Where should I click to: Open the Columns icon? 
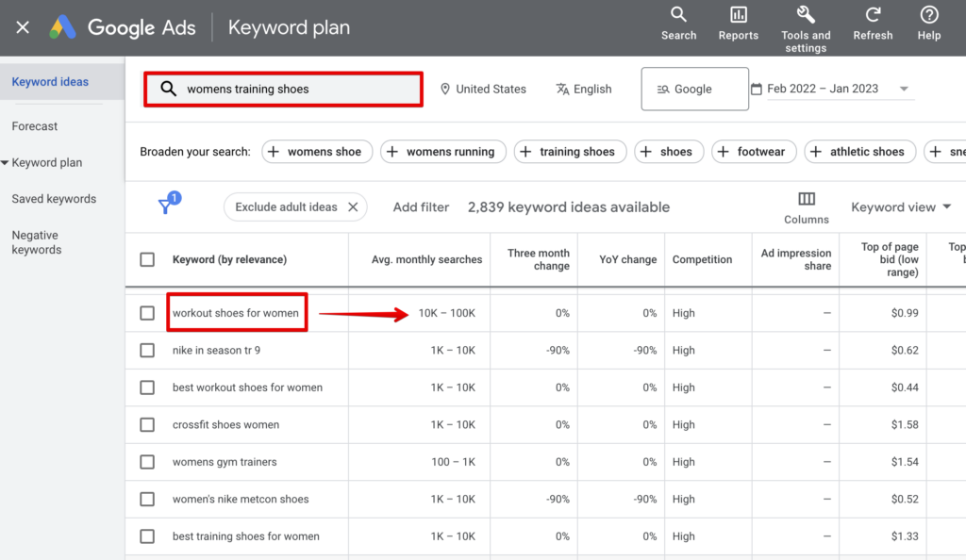point(807,199)
